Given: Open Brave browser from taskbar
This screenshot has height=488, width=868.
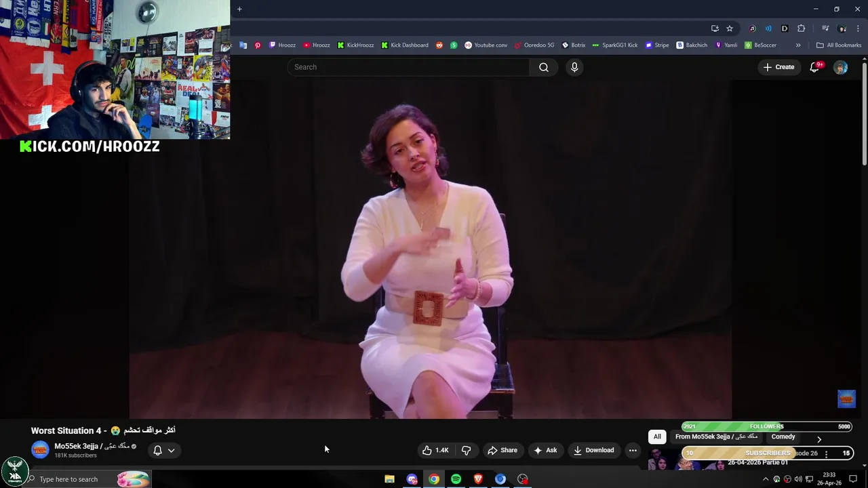Looking at the screenshot, I should tap(478, 479).
